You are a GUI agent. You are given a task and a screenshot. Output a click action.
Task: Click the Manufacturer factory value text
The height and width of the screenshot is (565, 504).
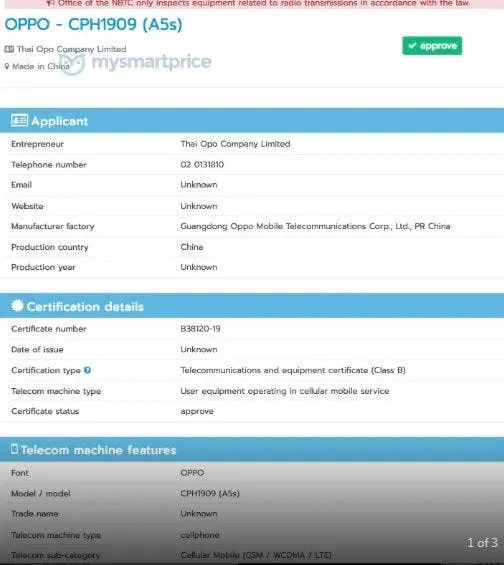click(315, 226)
